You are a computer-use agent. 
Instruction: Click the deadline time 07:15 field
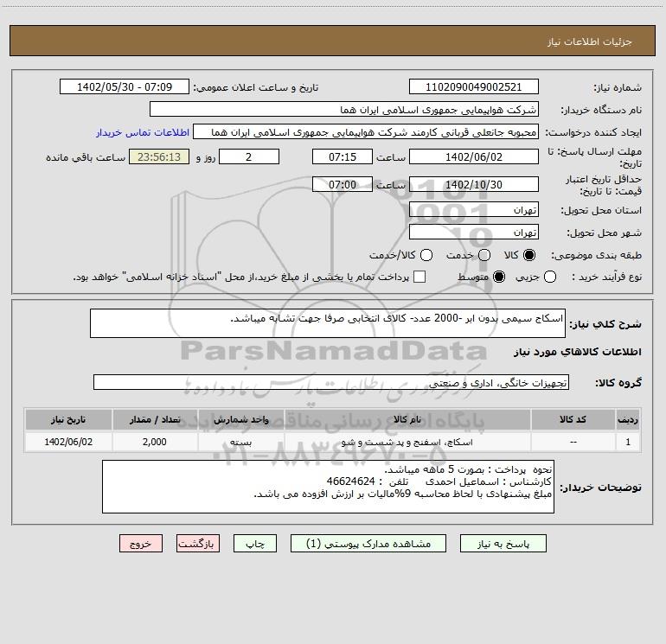[343, 156]
